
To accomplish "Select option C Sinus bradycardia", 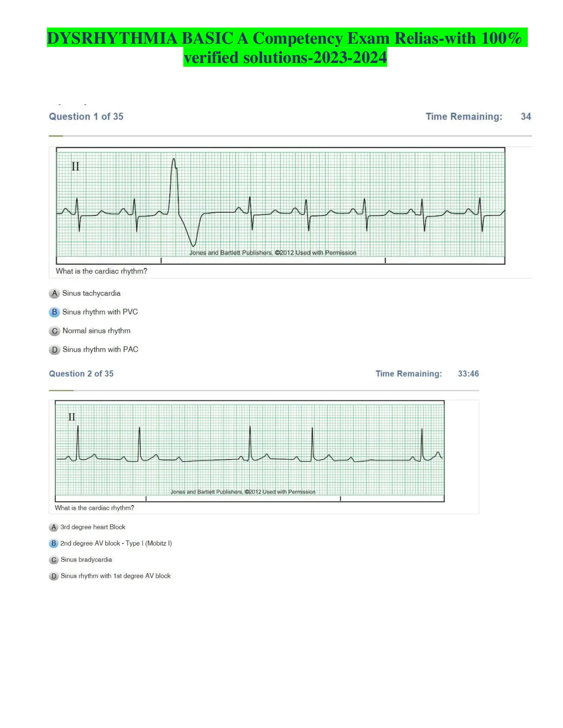I will pos(80,560).
